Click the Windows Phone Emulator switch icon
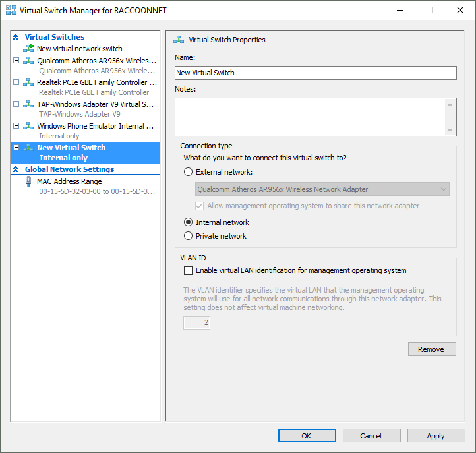The width and height of the screenshot is (476, 453). [28, 126]
